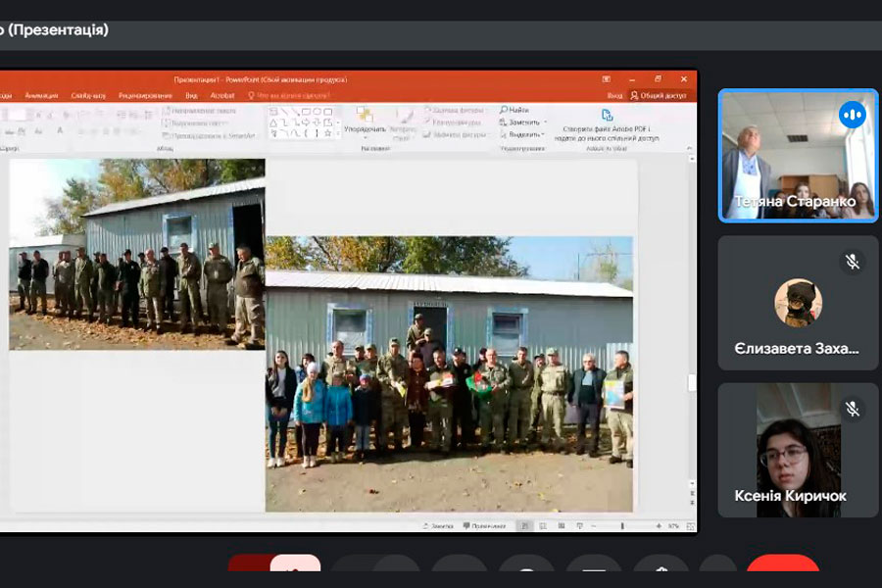Click muted mic icon on Ксенія Киричок tile
Viewport: 882px width, 588px height.
point(853,409)
